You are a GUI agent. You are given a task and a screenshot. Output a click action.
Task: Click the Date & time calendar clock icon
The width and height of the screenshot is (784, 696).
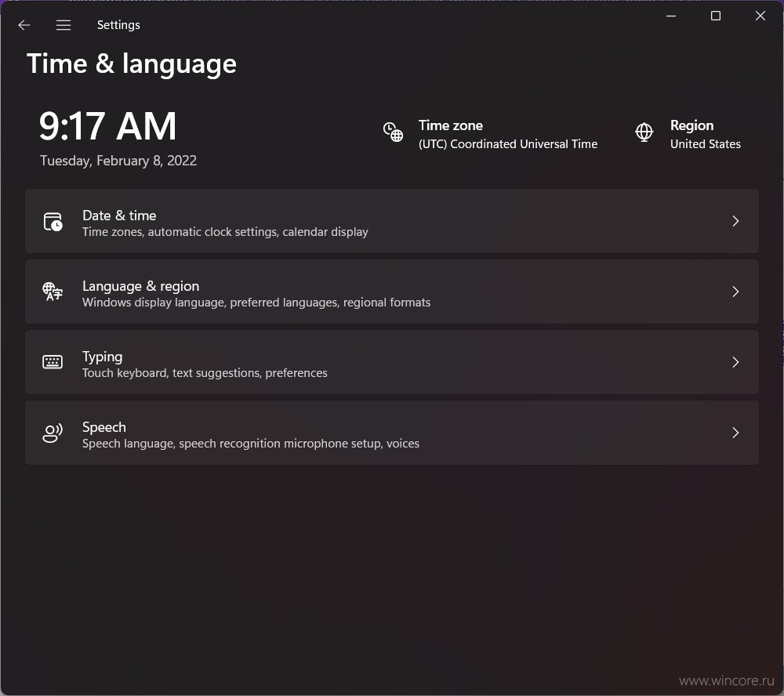point(53,222)
